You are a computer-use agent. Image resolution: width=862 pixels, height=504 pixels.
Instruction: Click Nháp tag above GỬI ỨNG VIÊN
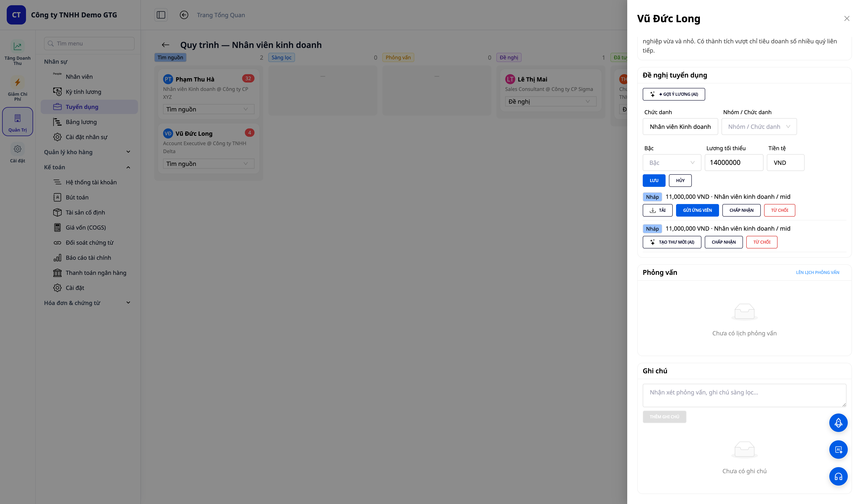click(652, 197)
